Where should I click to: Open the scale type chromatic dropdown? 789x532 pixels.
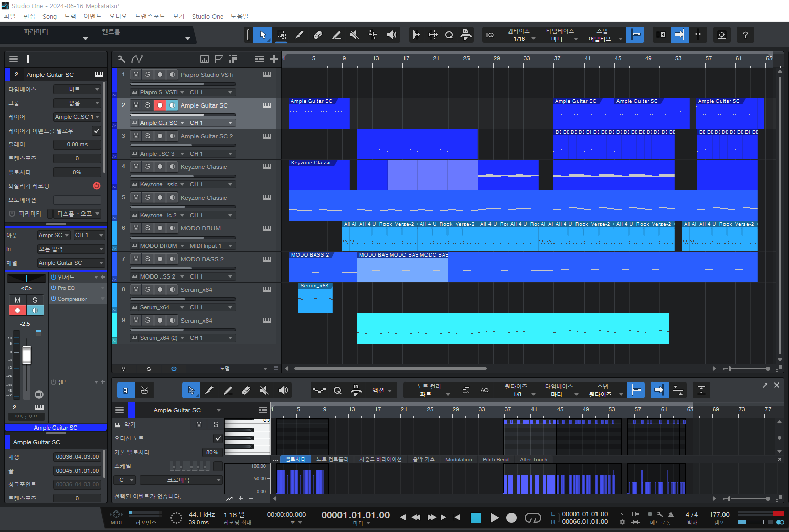181,480
